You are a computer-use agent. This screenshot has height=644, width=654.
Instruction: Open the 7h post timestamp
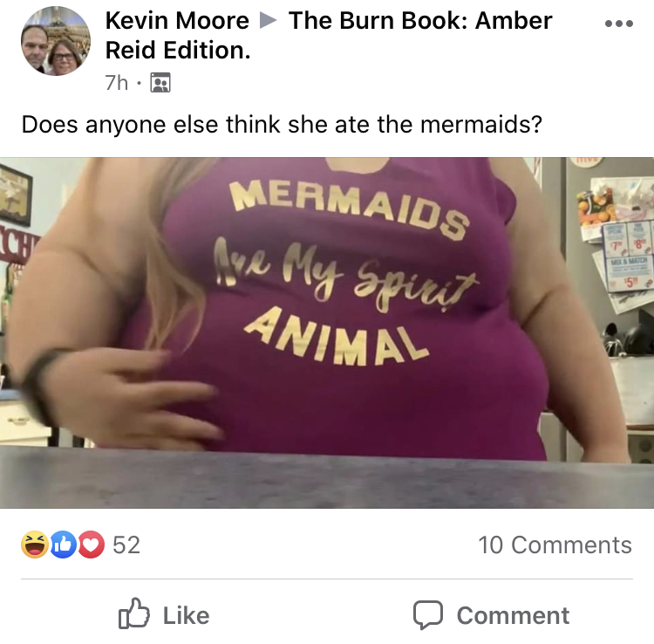[x=116, y=83]
